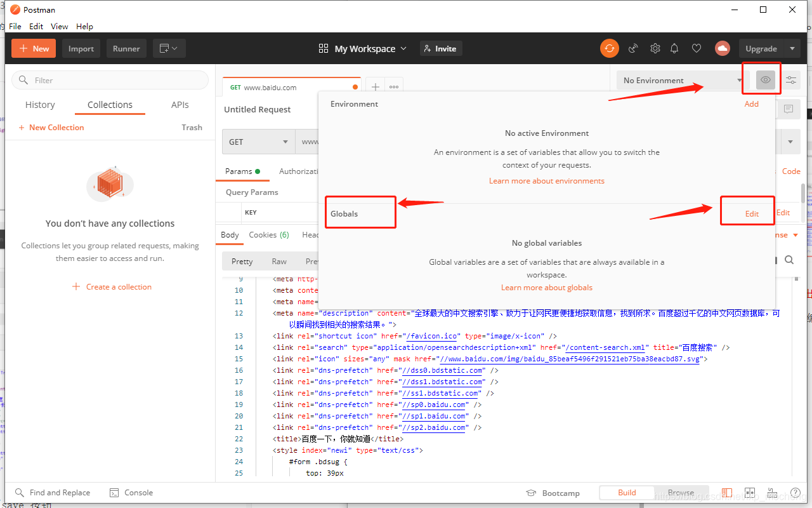Open the GET method dropdown
This screenshot has height=508, width=812.
point(259,142)
